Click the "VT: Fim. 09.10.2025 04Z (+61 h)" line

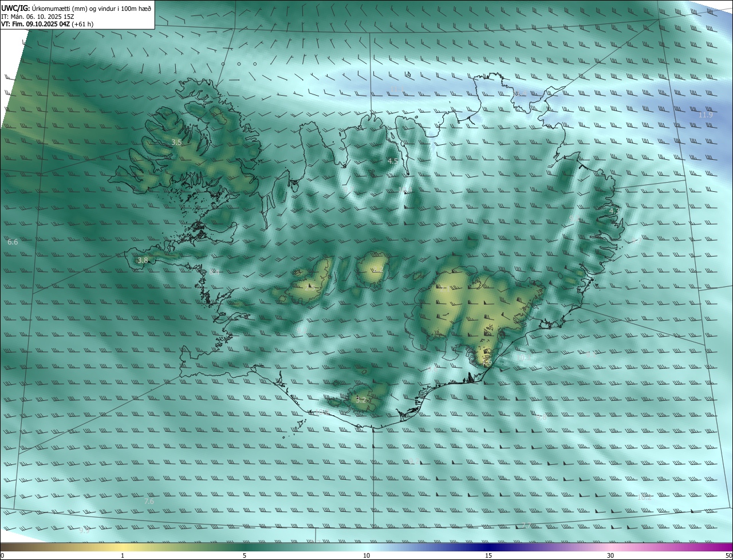(x=48, y=25)
